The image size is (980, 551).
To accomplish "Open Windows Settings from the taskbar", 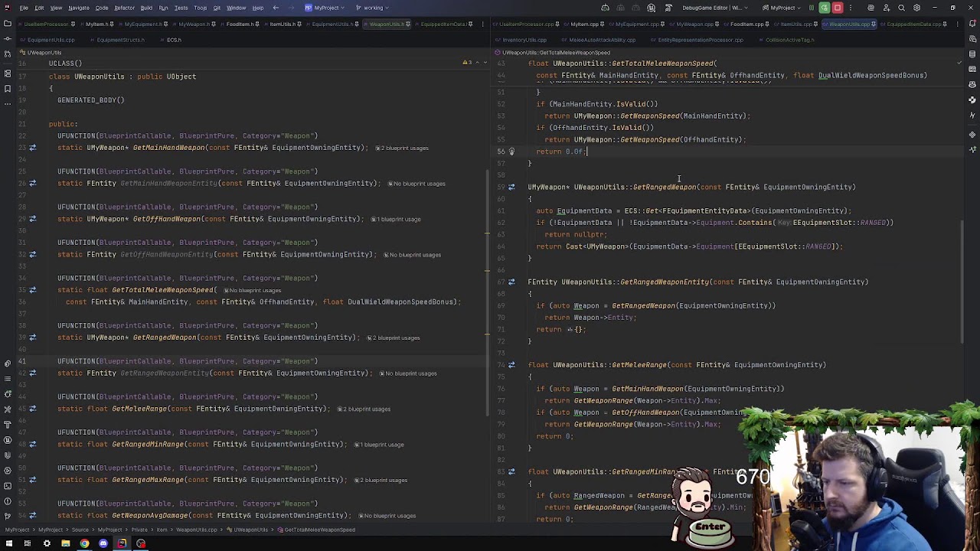I will tap(47, 543).
